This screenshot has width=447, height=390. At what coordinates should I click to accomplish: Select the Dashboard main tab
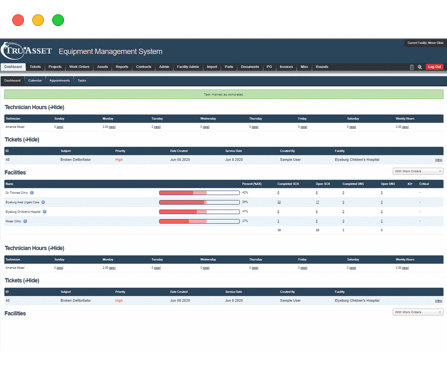(x=13, y=67)
